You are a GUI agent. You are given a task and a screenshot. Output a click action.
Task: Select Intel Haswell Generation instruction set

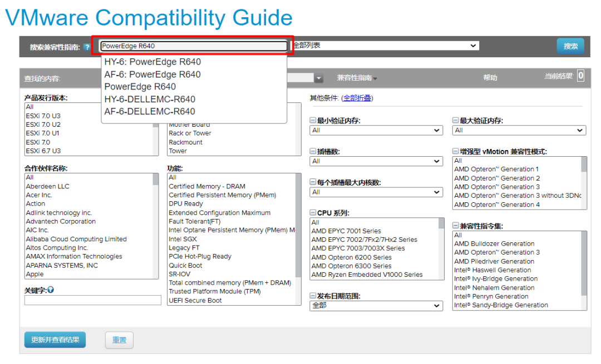pyautogui.click(x=492, y=270)
